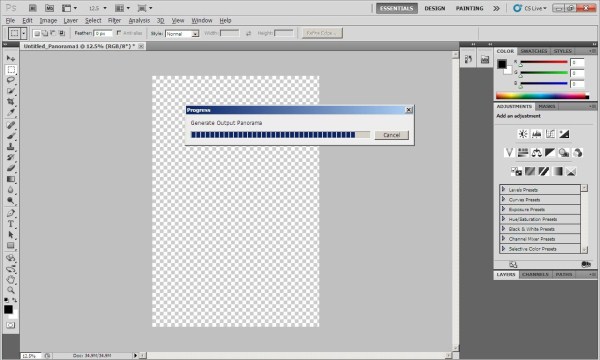The image size is (600, 360).
Task: Swap foreground and background colors
Action: point(15,300)
